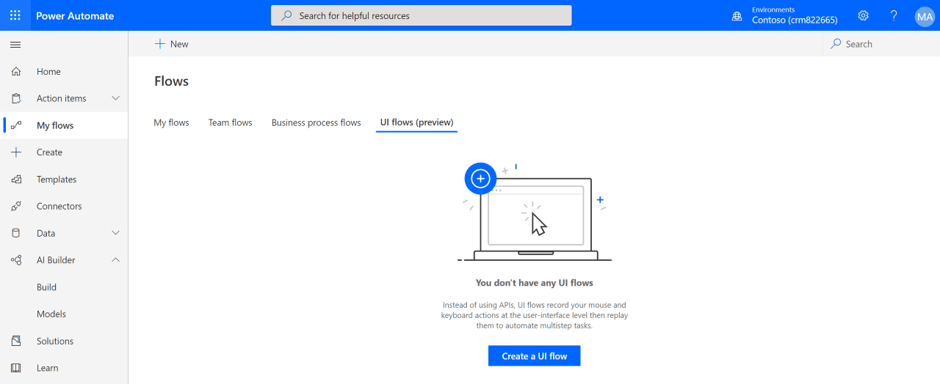Click the Data cylinder icon
Screen dimensions: 940x384
click(x=16, y=233)
